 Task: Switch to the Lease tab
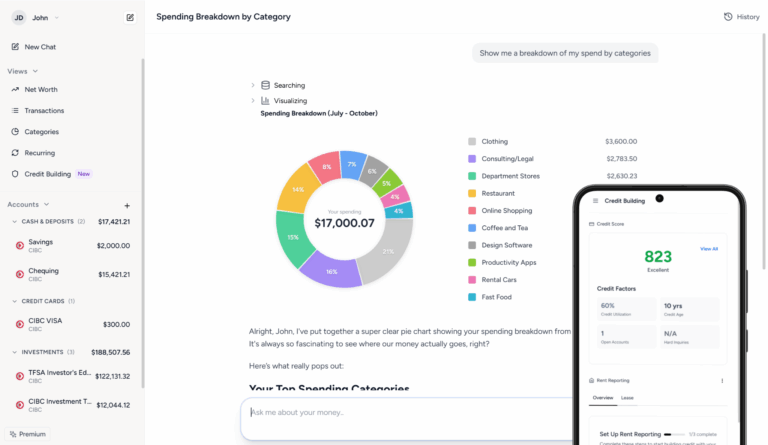coord(628,397)
